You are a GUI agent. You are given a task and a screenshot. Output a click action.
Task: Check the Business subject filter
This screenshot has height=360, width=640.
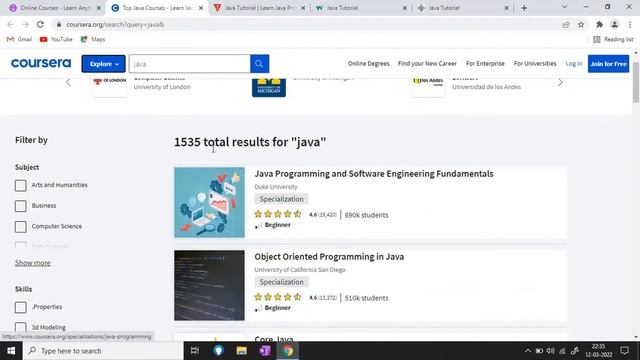[21, 206]
